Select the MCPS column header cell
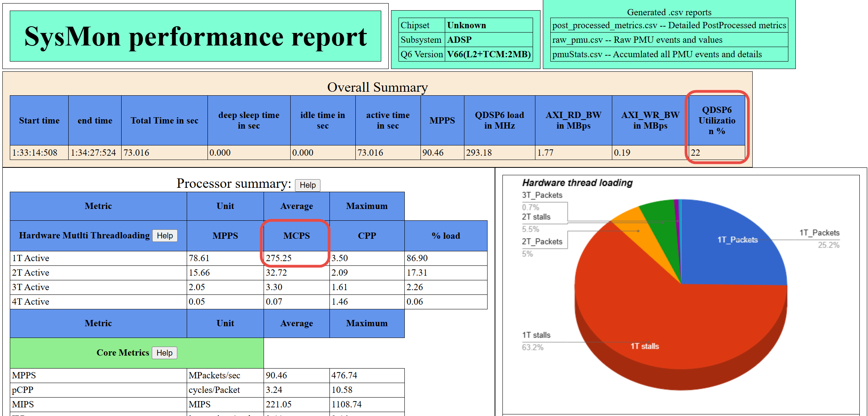Screen dimensions: 868x416 coord(297,236)
